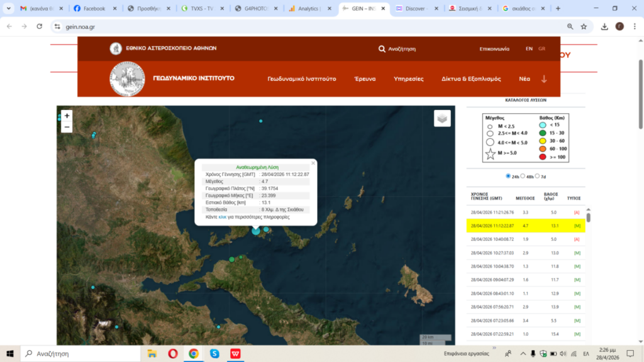Reload the gein.noa.gr page
Screen dimensions: 644x362
pos(40,27)
